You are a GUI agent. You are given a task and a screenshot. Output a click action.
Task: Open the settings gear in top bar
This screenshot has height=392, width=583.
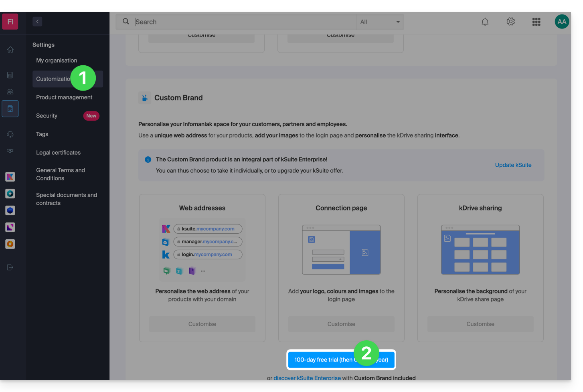[x=510, y=22]
